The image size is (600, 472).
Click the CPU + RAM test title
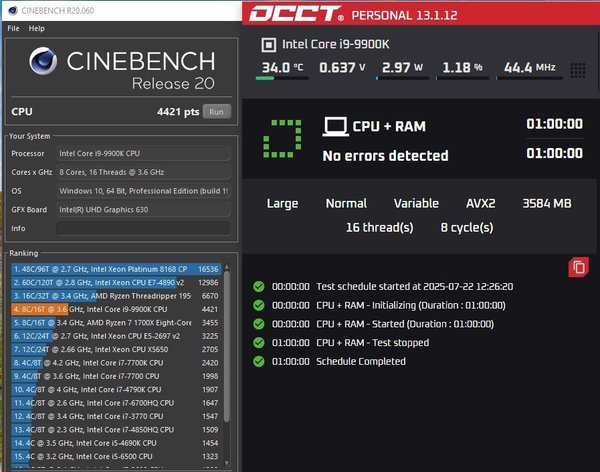coord(389,126)
